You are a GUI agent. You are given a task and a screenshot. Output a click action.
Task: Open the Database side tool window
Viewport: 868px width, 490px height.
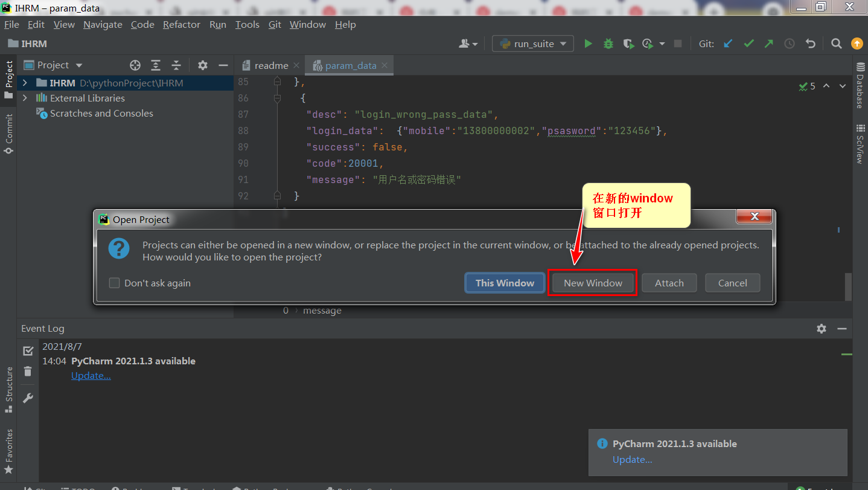click(860, 86)
